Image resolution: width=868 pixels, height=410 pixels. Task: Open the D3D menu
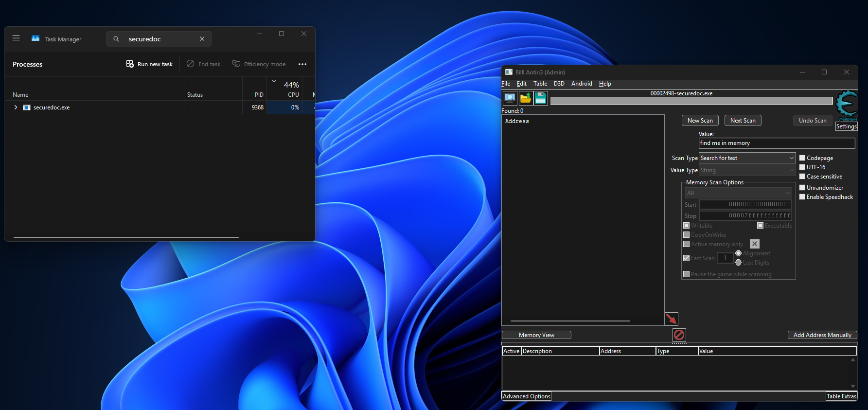[x=559, y=84]
